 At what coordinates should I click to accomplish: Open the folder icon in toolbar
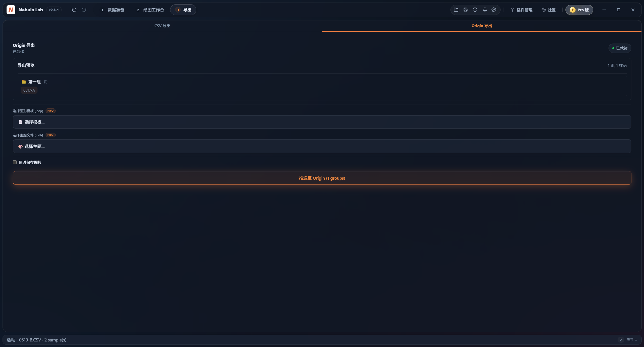point(456,10)
